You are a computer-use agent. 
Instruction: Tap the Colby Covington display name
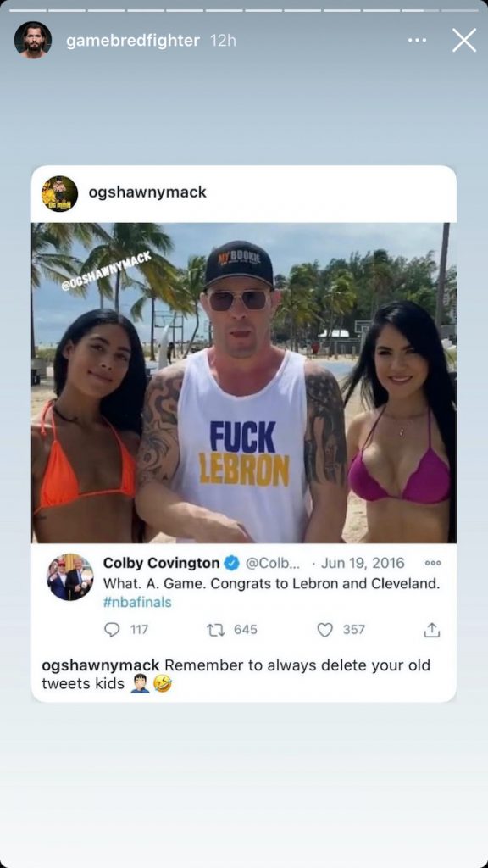tap(162, 563)
